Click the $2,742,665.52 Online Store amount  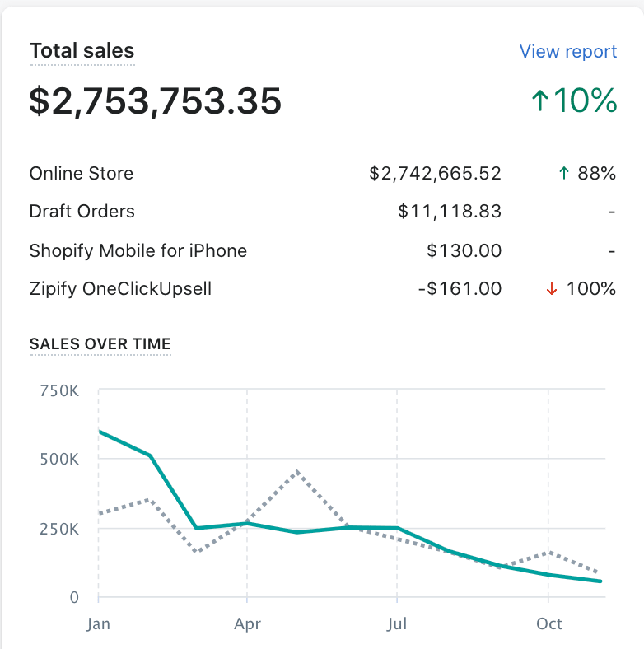[435, 174]
